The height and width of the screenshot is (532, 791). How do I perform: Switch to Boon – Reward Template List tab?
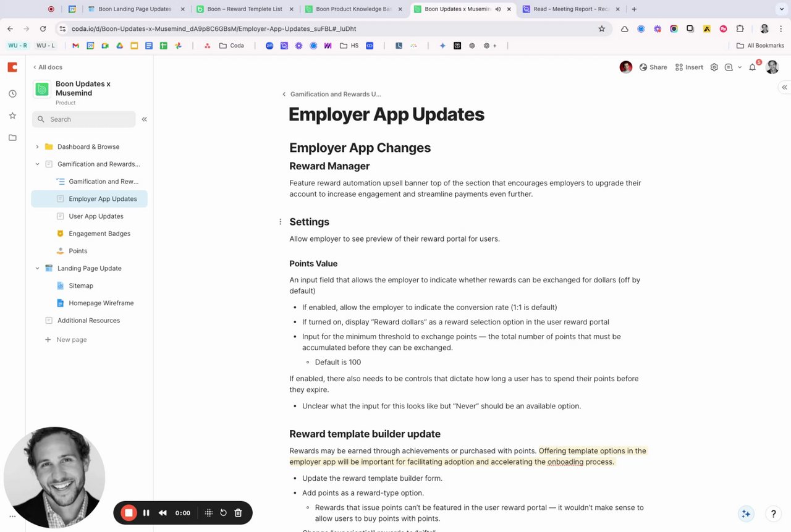244,9
